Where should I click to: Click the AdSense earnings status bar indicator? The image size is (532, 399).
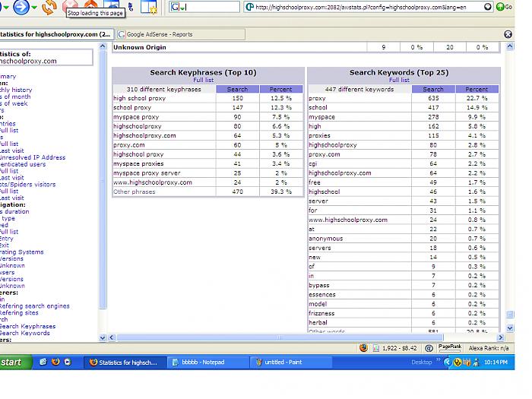[394, 347]
